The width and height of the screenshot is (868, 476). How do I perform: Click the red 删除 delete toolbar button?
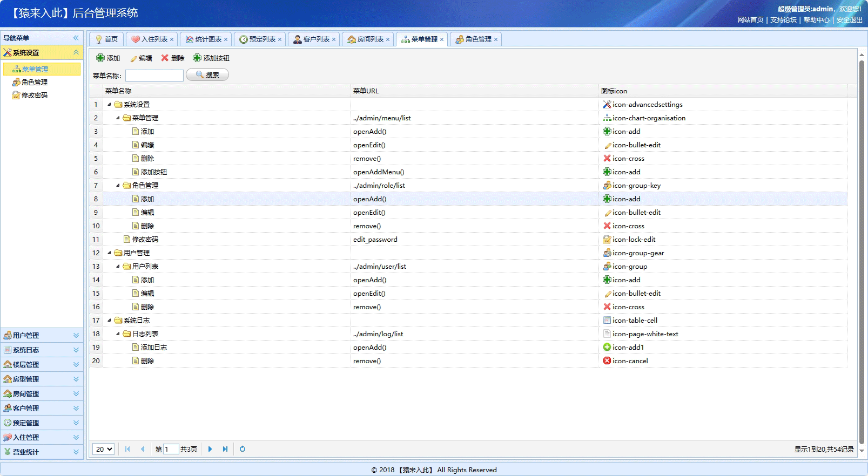click(x=172, y=58)
